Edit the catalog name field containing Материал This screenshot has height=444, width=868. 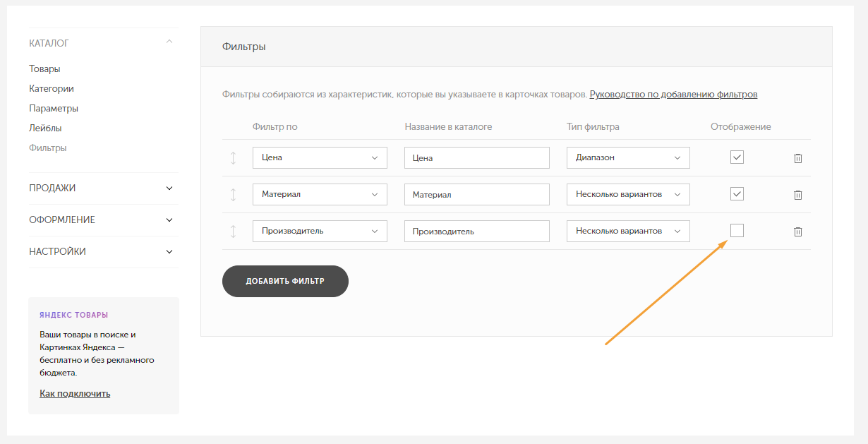click(477, 194)
